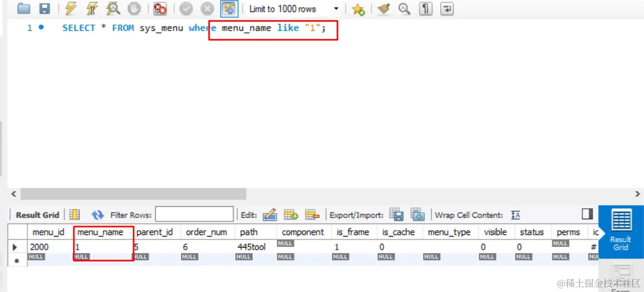644x292 pixels.
Task: Toggle auto-commit mode
Action: [228, 8]
